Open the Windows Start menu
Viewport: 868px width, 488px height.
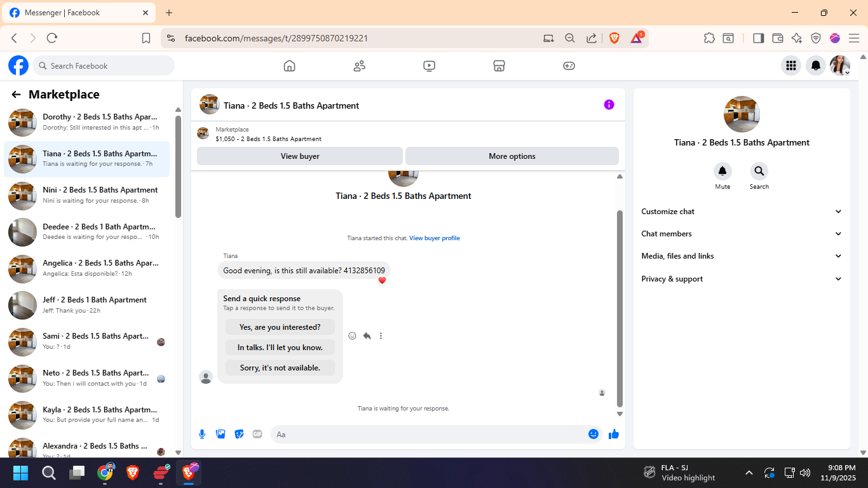20,473
